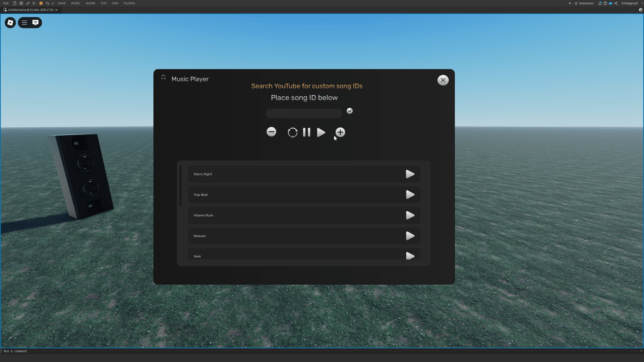Image resolution: width=644 pixels, height=362 pixels.
Task: Click the Roblox logo menu button
Action: tap(10, 23)
